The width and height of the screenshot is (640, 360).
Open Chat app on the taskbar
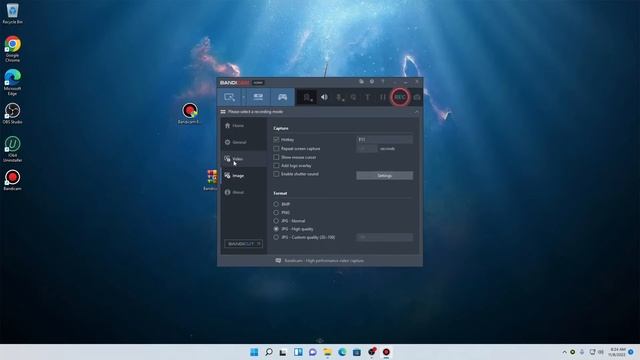tap(313, 352)
